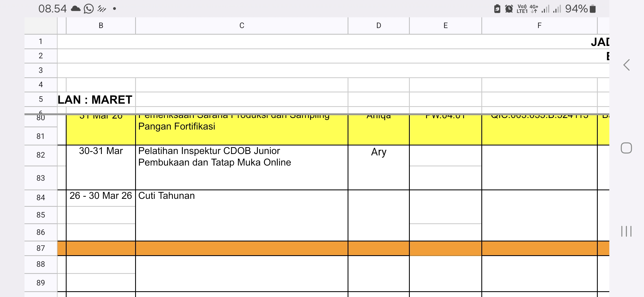The image size is (644, 297).
Task: Select row 5 header
Action: tap(41, 99)
